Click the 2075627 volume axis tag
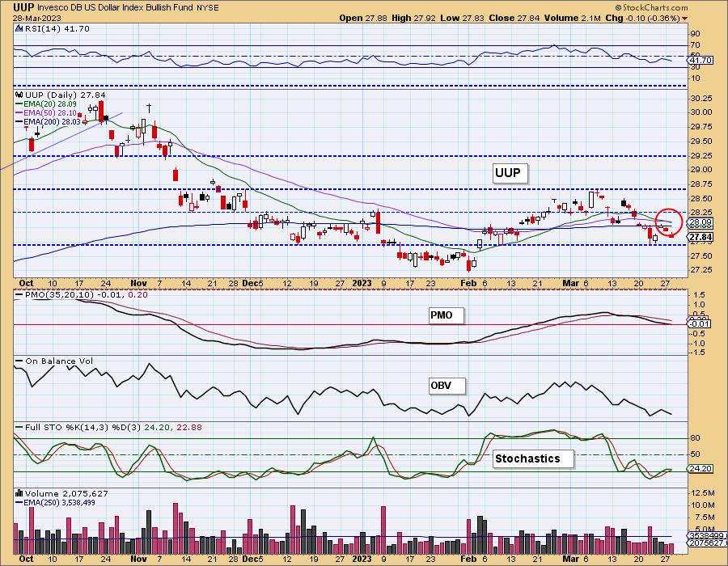 tap(706, 543)
